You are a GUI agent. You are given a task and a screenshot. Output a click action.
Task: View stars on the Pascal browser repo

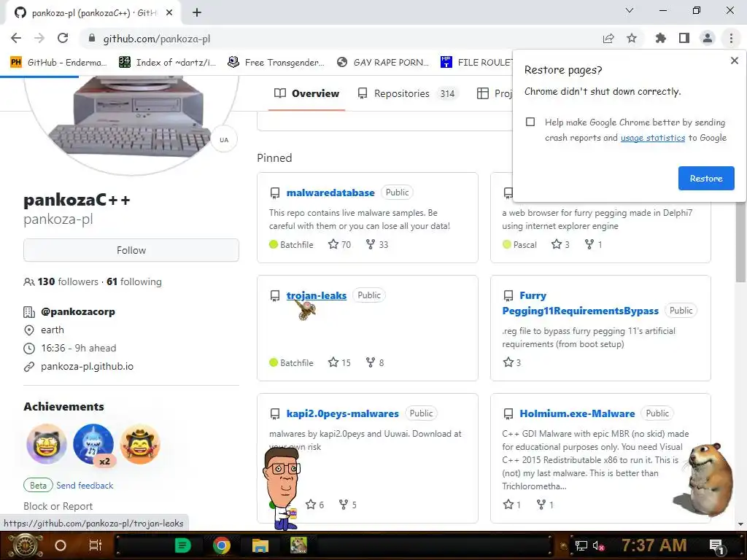pyautogui.click(x=560, y=244)
